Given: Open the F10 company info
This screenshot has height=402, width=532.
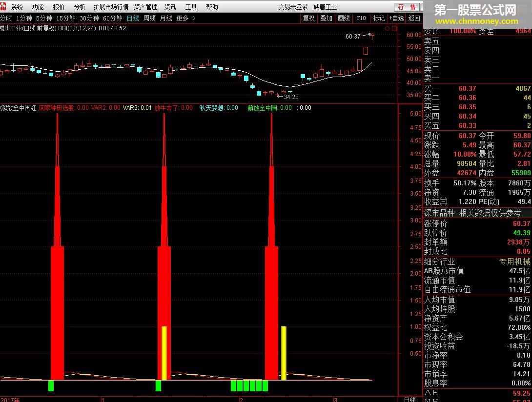Looking at the screenshot, I should point(361,19).
